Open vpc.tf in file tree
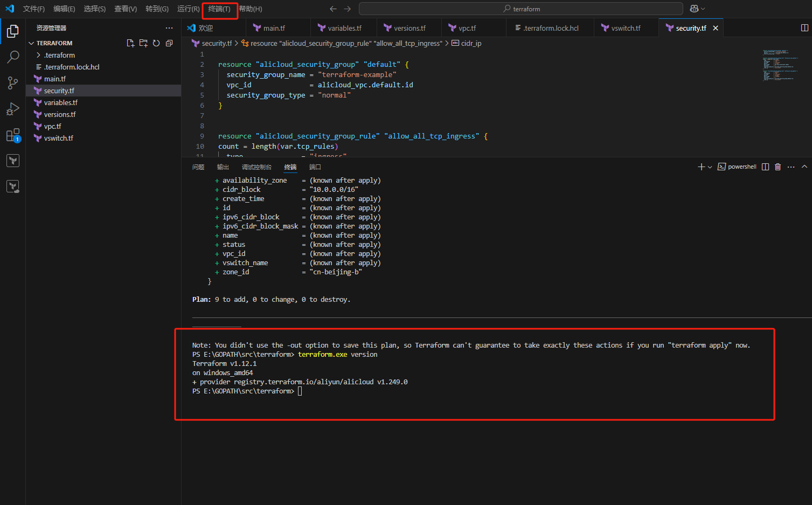This screenshot has height=505, width=812. pyautogui.click(x=103, y=126)
